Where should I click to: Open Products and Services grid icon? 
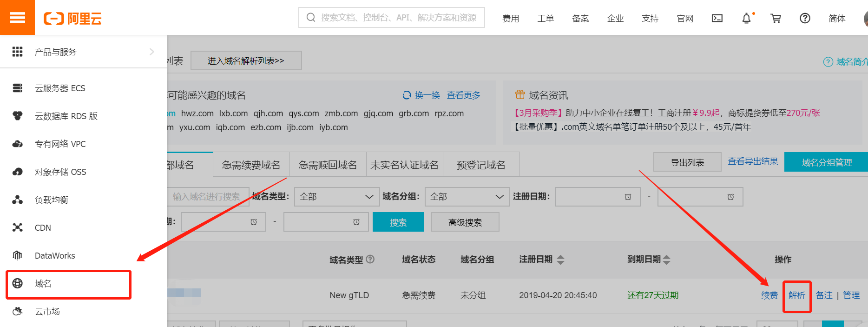tap(17, 52)
